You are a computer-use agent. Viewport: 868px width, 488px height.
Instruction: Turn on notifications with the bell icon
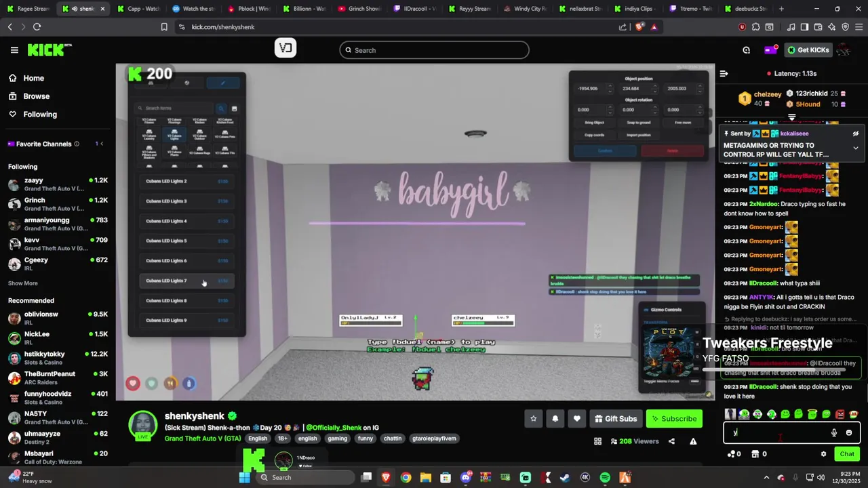pos(555,419)
